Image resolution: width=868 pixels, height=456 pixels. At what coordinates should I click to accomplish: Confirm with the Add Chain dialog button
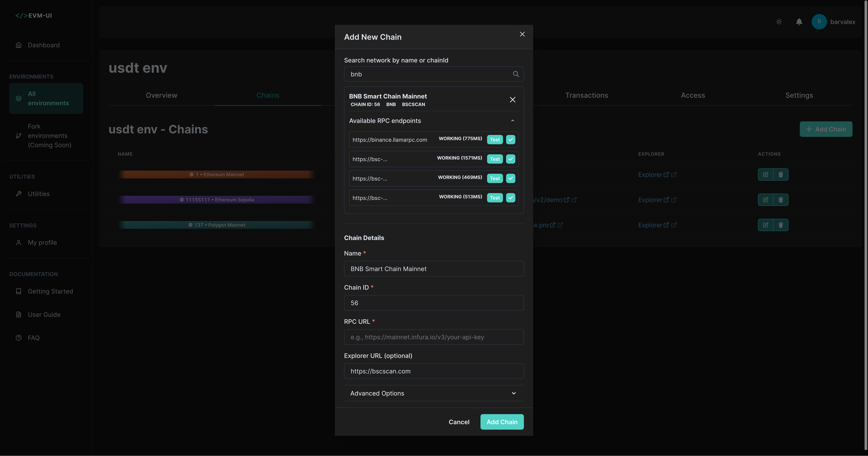502,422
